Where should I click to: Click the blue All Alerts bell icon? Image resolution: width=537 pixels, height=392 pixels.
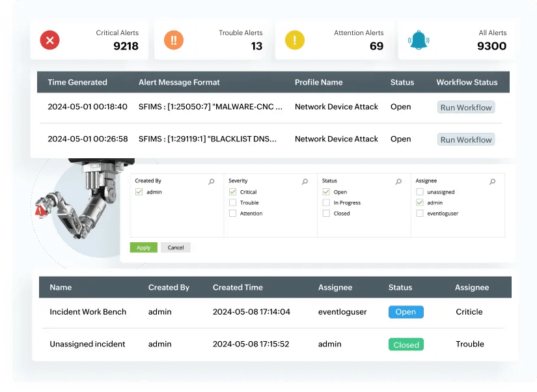click(419, 40)
